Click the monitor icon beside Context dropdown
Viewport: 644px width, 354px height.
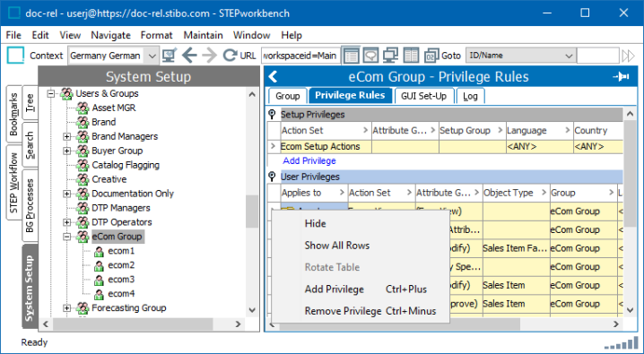pyautogui.click(x=170, y=56)
